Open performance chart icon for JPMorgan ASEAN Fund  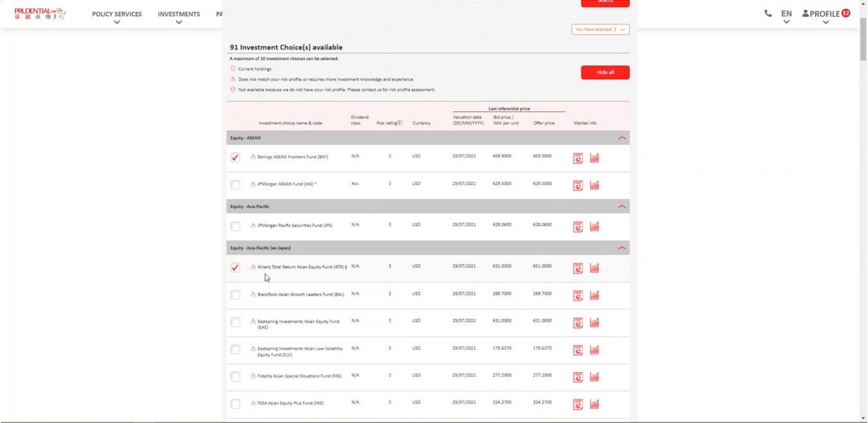point(594,185)
